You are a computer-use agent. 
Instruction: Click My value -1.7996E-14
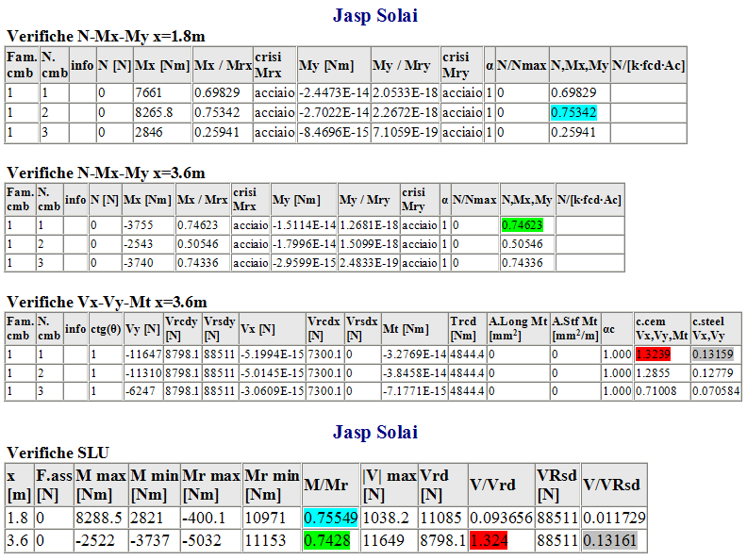305,244
